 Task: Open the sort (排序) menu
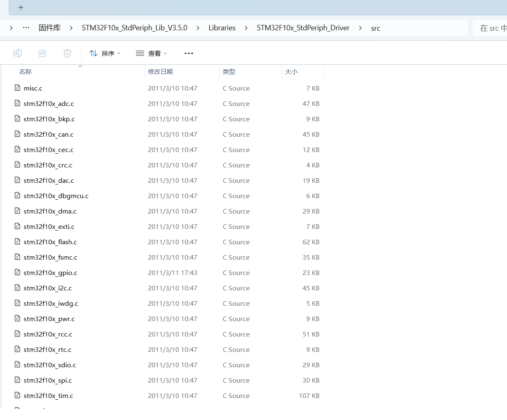(x=105, y=53)
